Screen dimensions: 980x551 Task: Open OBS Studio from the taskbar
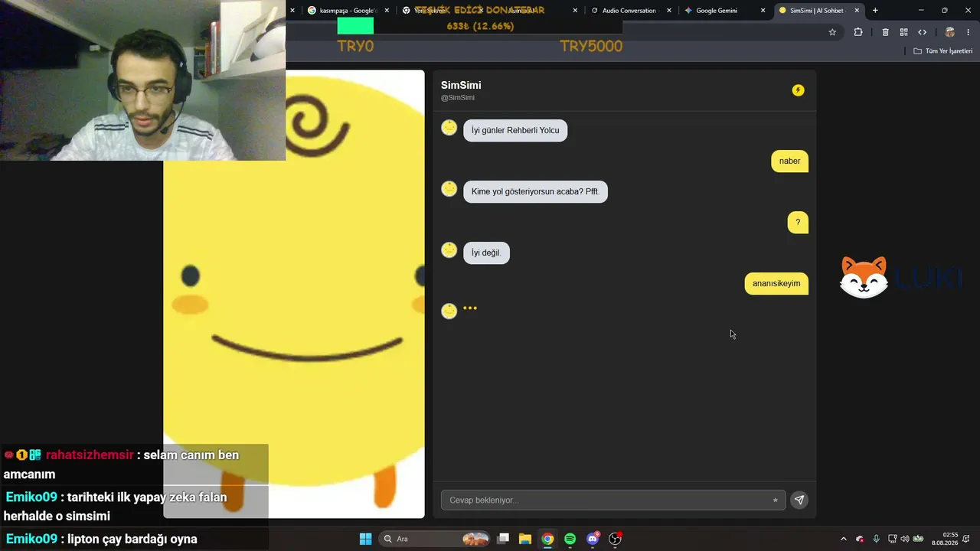click(615, 539)
